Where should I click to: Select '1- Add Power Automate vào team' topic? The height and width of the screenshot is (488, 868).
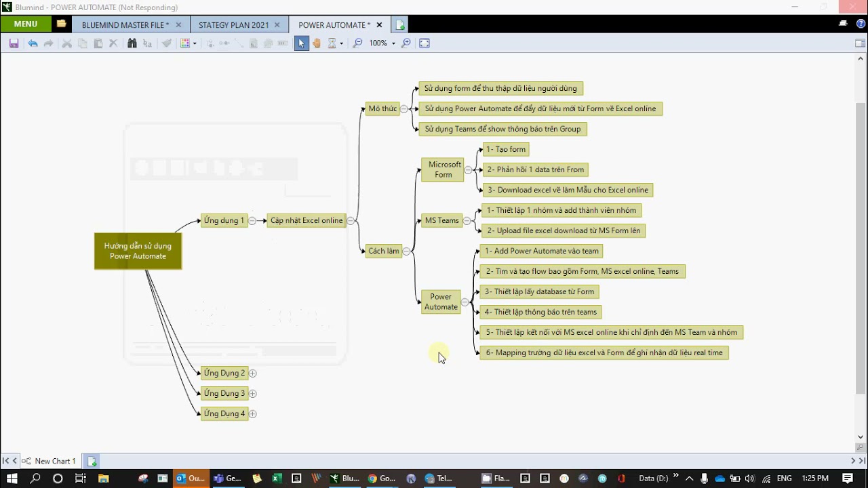[541, 251]
